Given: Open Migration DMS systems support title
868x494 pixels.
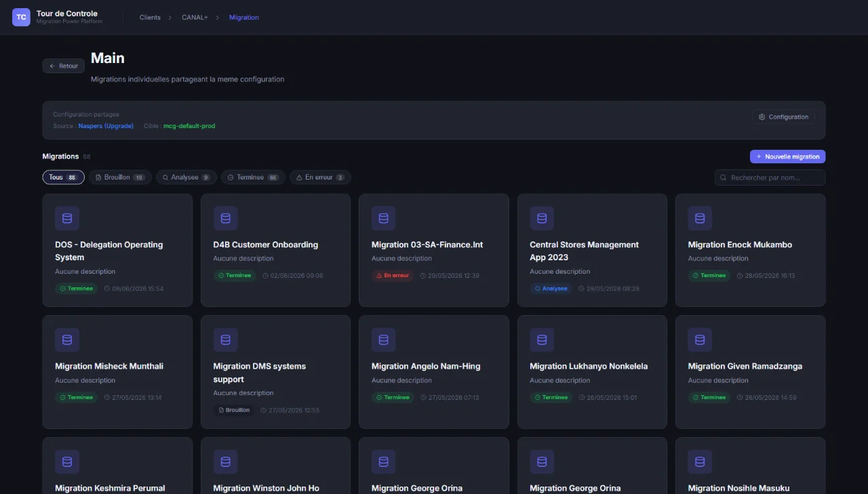Looking at the screenshot, I should [x=260, y=373].
